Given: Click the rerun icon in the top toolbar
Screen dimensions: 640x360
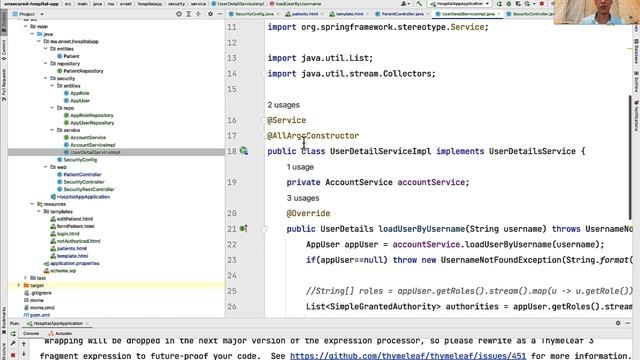Looking at the screenshot, I should (499, 4).
